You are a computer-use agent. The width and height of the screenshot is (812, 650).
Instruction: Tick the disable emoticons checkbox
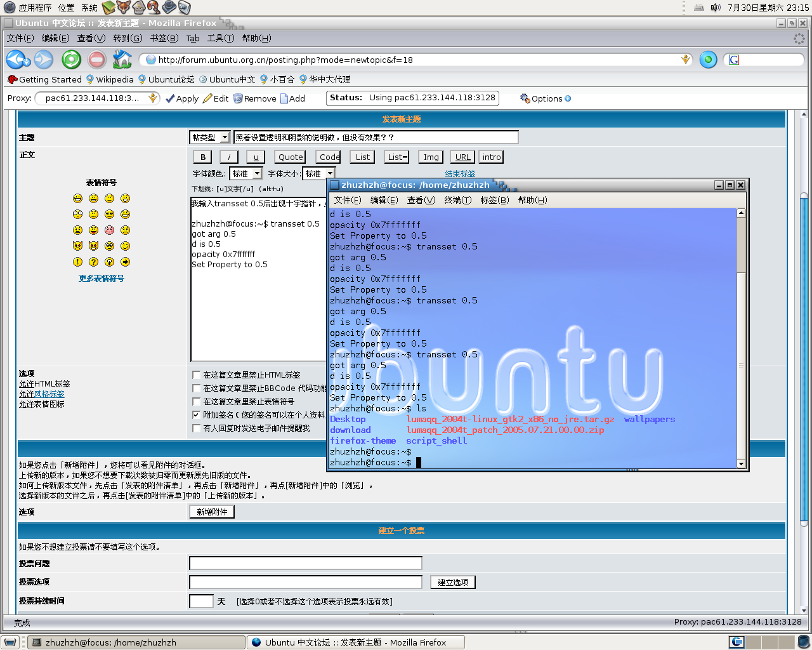click(x=197, y=401)
